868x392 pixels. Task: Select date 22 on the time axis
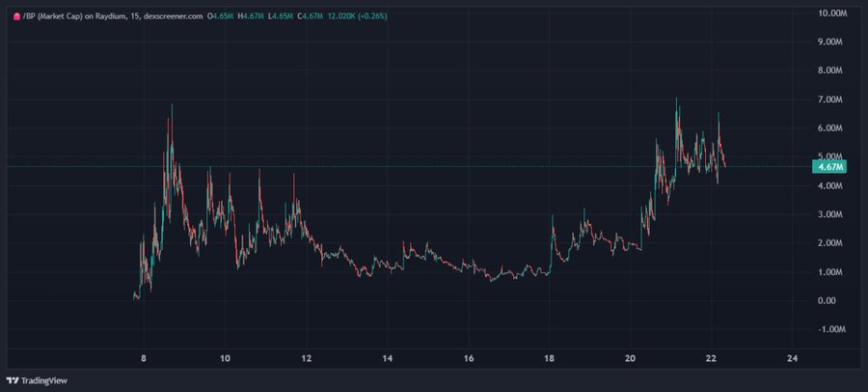tap(712, 359)
